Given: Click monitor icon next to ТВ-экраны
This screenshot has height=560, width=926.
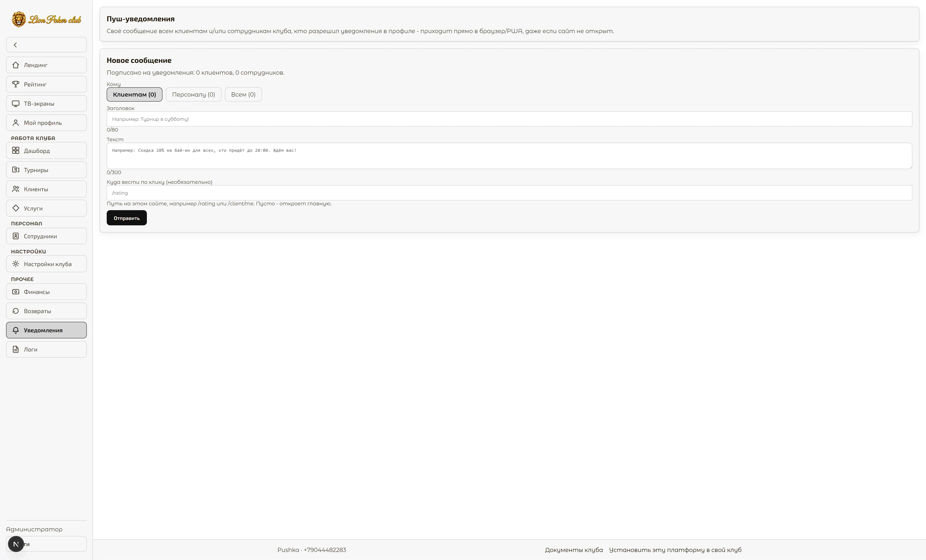Looking at the screenshot, I should click(x=15, y=103).
